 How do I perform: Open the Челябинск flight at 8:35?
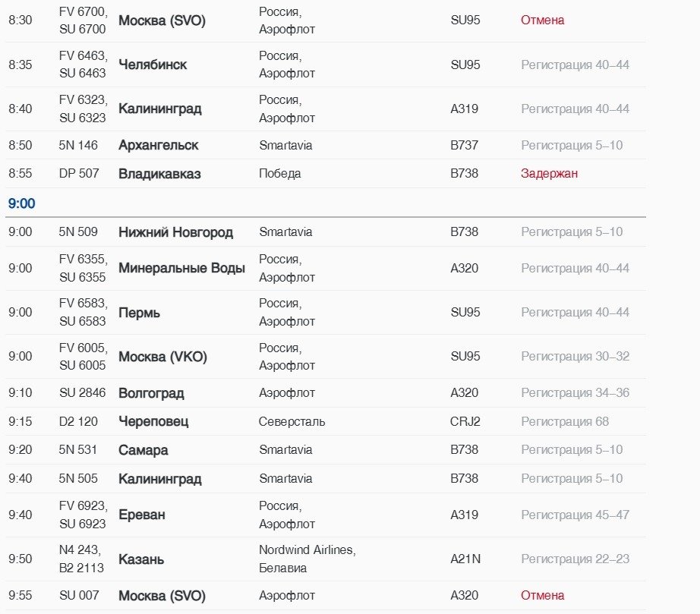153,65
